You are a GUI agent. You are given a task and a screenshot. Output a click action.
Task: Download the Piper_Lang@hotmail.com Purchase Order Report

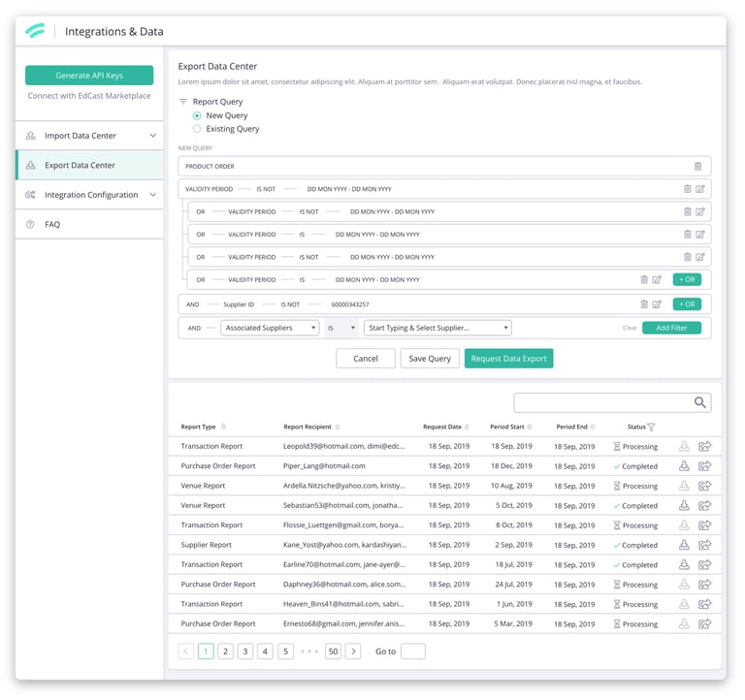684,466
